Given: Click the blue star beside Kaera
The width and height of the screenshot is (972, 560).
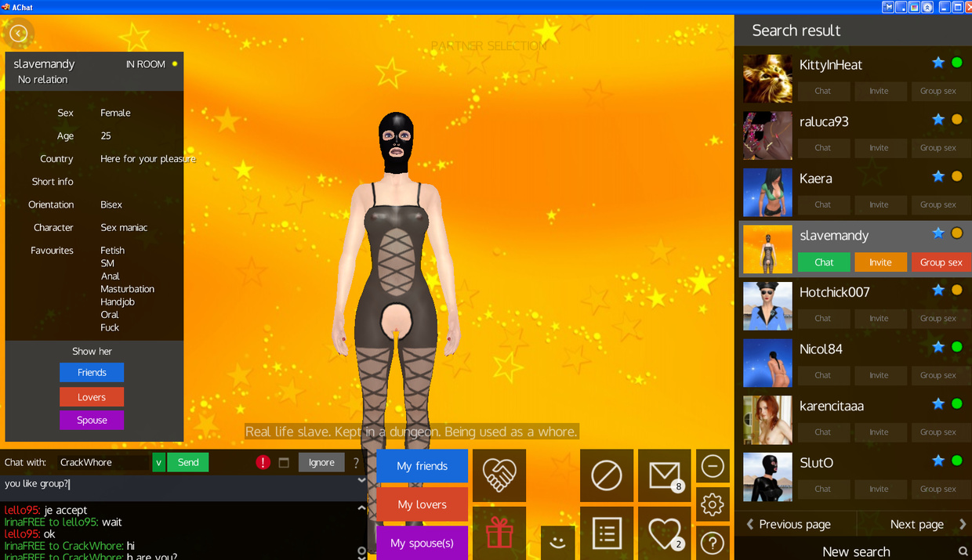Looking at the screenshot, I should [x=938, y=176].
